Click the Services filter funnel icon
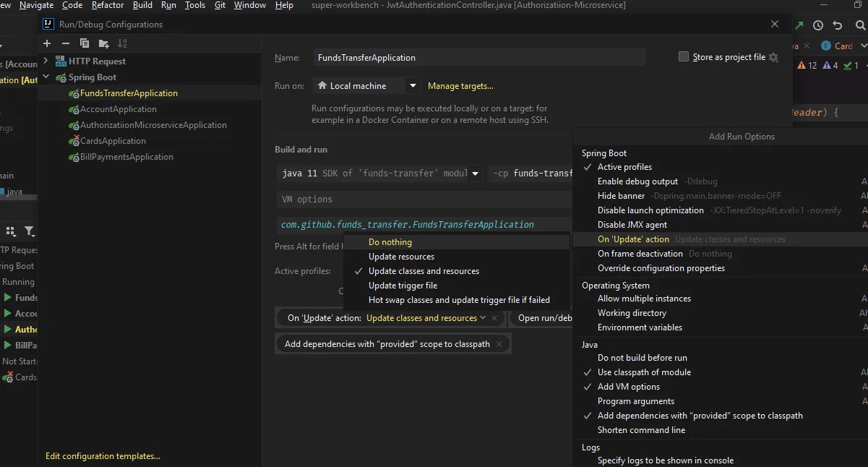 click(x=29, y=231)
